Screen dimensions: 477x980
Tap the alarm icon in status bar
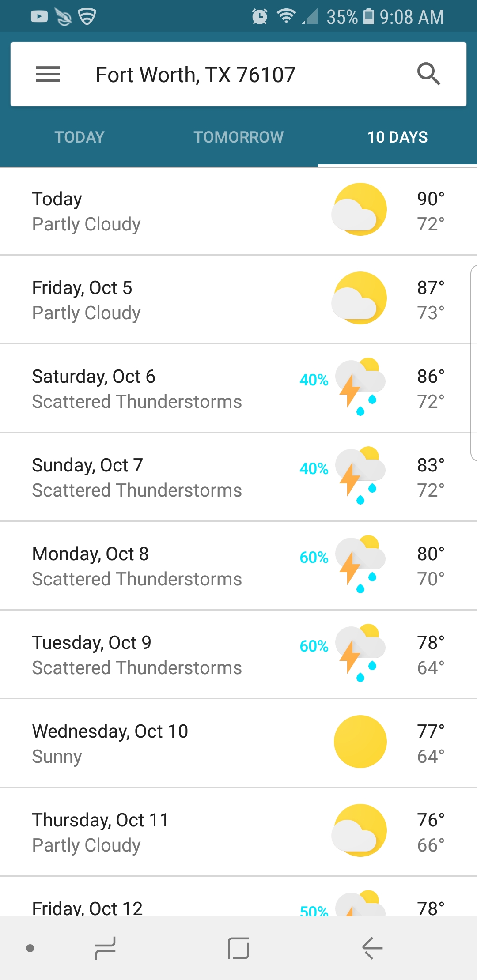click(260, 17)
